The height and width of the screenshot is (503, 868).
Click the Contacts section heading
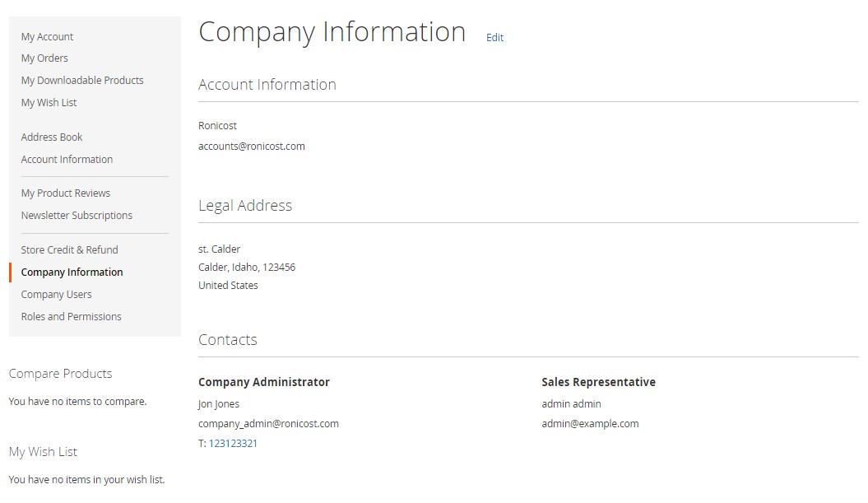pos(228,340)
